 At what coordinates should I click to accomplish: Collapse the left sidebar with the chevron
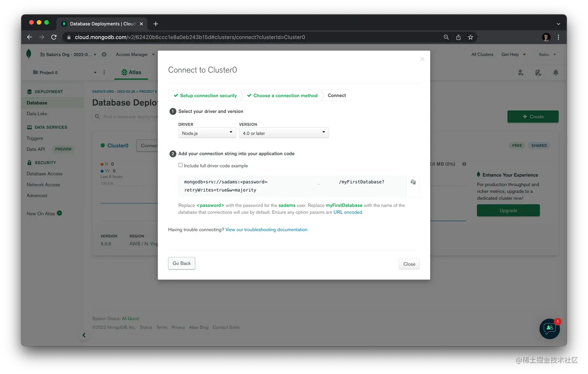[84, 335]
